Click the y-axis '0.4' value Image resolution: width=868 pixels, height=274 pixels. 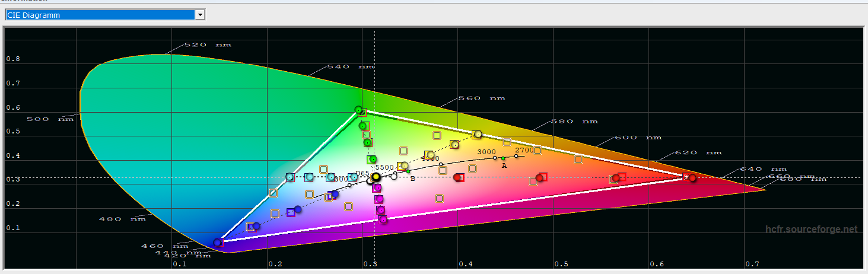(x=12, y=155)
